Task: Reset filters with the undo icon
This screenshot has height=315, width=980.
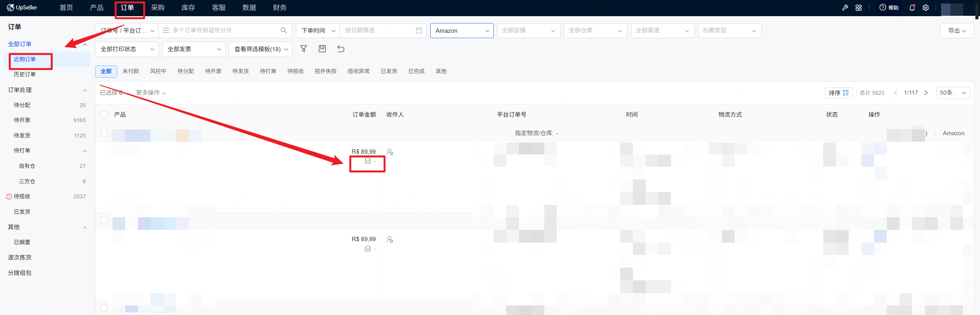Action: tap(341, 49)
